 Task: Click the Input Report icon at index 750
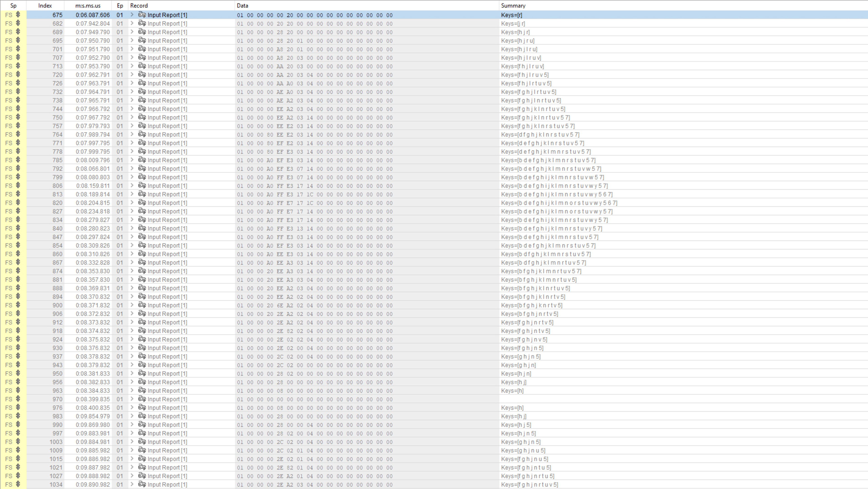coord(142,117)
